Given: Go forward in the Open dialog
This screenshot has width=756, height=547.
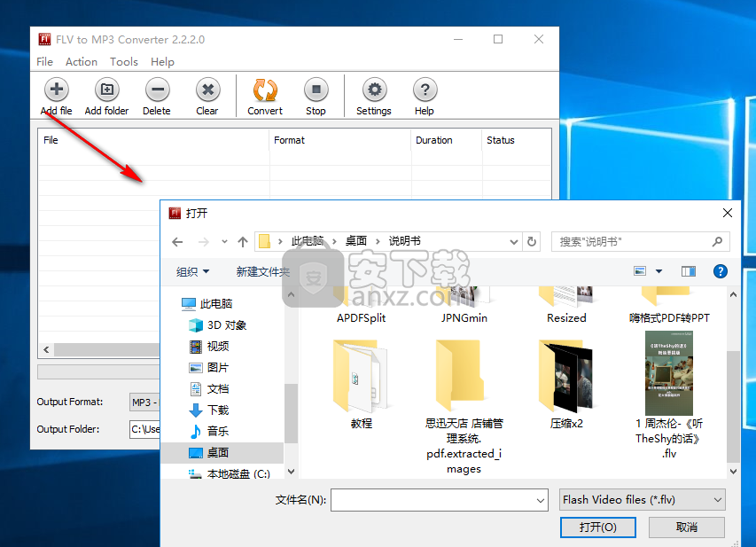Looking at the screenshot, I should click(204, 242).
